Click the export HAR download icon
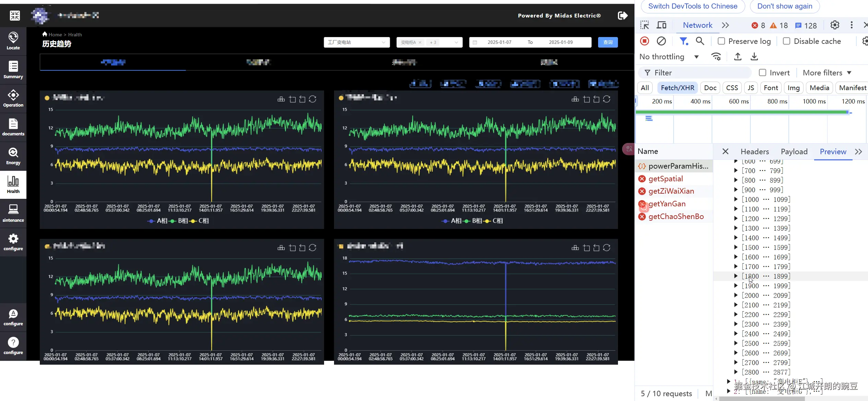Image resolution: width=868 pixels, height=401 pixels. click(754, 57)
